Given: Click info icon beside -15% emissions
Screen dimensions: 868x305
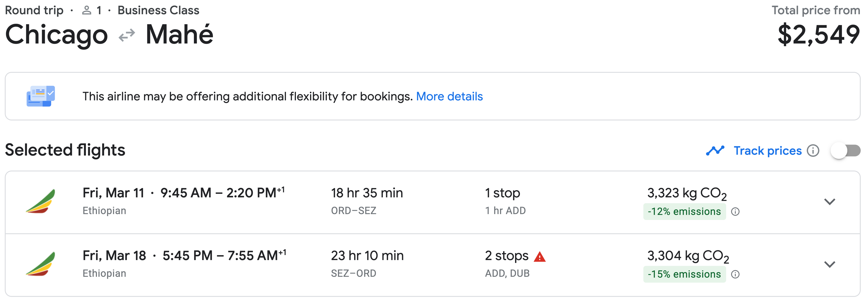Looking at the screenshot, I should click(735, 274).
